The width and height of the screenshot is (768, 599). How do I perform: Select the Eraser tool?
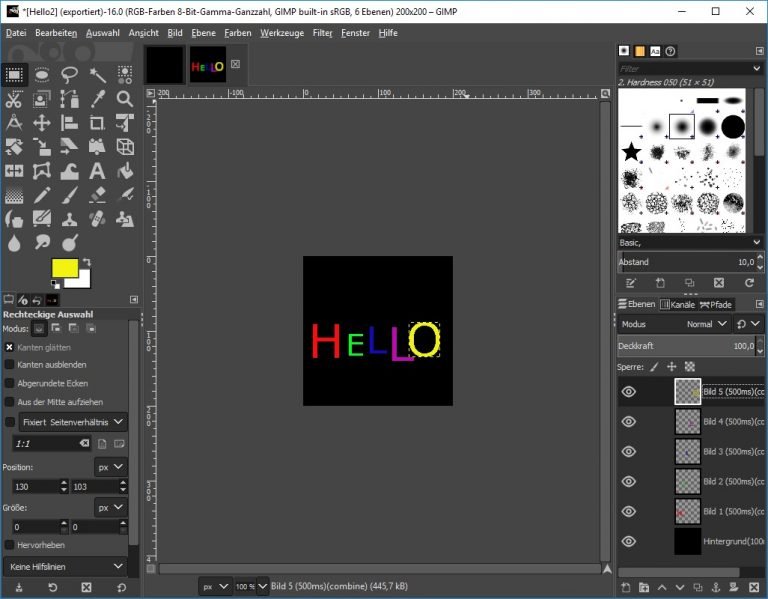click(97, 196)
